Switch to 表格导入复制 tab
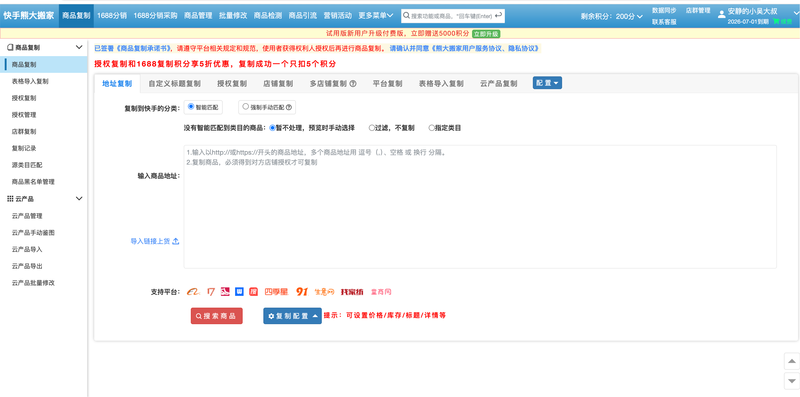Viewport: 800px width, 397px height. tap(441, 84)
